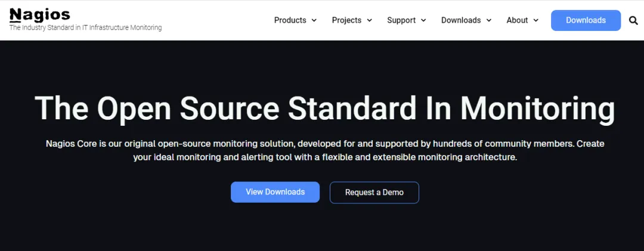Expand the Projects chevron arrow
Screen dimensions: 644x251
(369, 20)
